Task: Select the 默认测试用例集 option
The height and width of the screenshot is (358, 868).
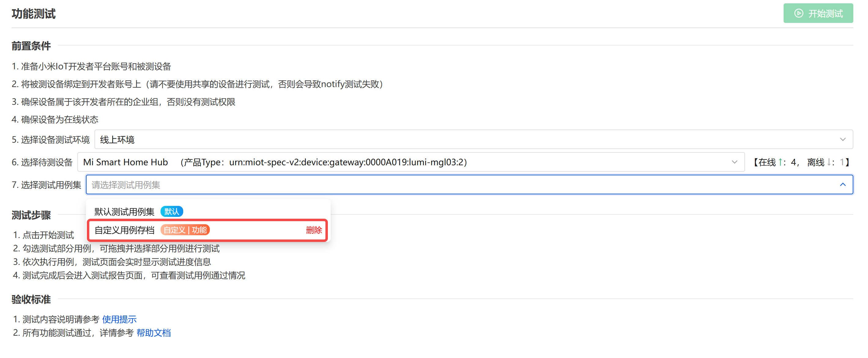Action: click(208, 211)
